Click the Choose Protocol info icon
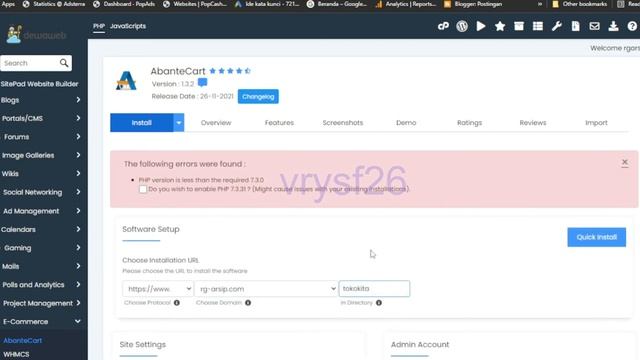 177,303
